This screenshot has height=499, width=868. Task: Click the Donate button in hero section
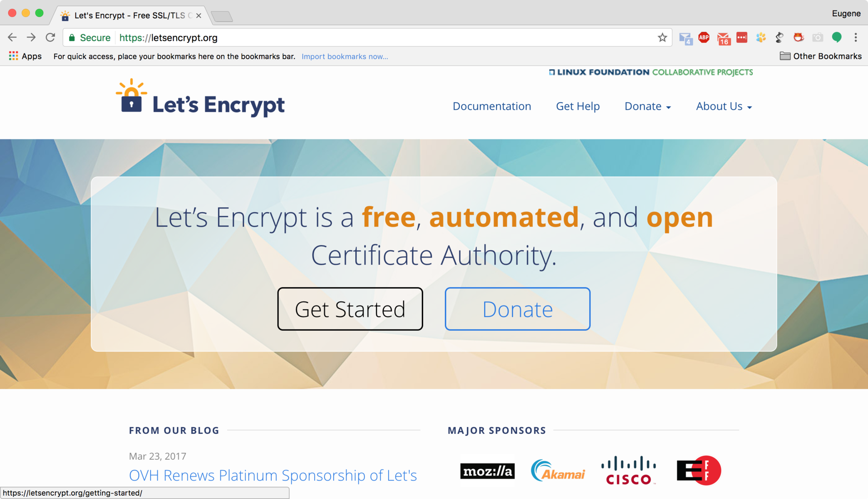[517, 309]
